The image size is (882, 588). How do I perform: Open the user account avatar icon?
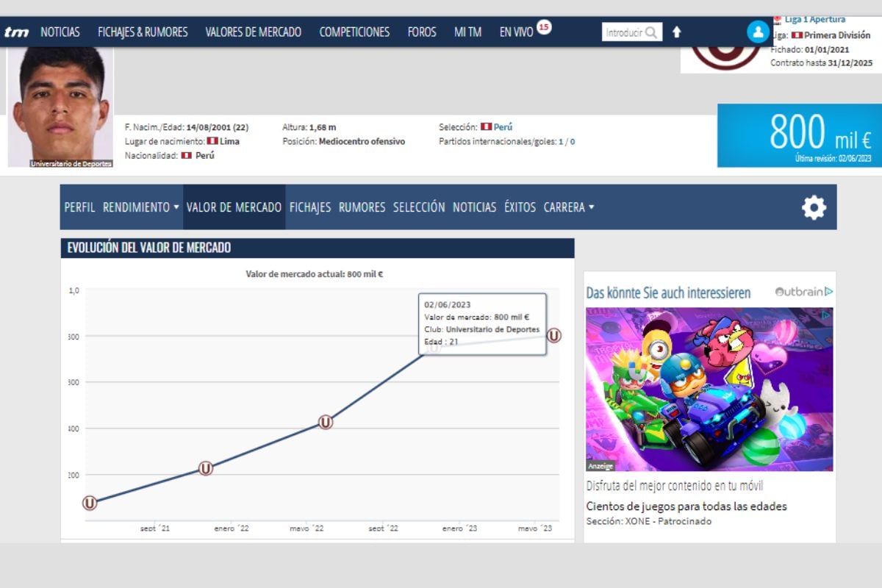(757, 32)
